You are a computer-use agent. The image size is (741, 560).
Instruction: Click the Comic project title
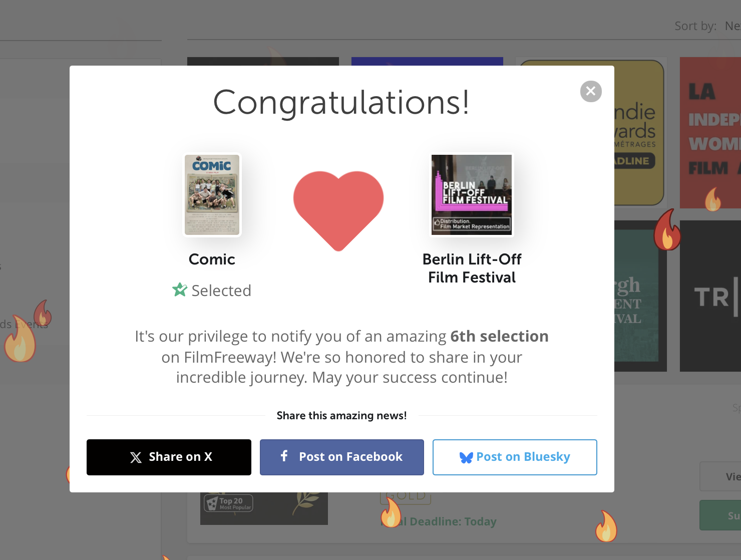[x=212, y=259]
